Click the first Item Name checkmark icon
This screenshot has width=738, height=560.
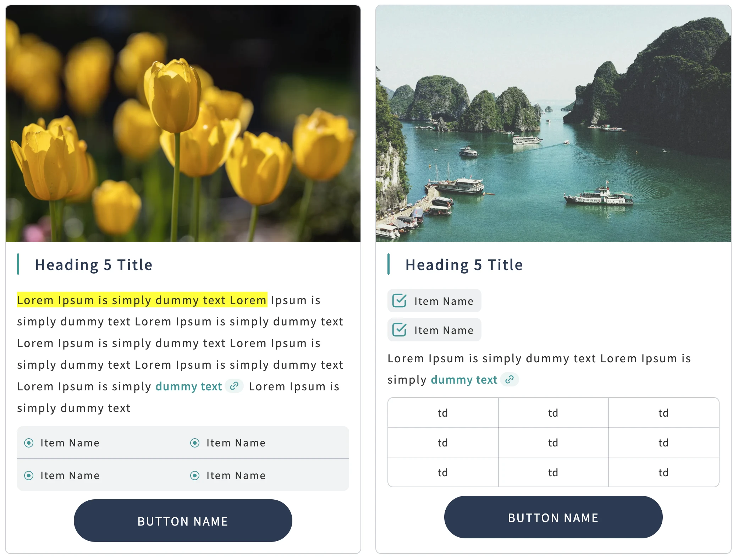point(400,301)
